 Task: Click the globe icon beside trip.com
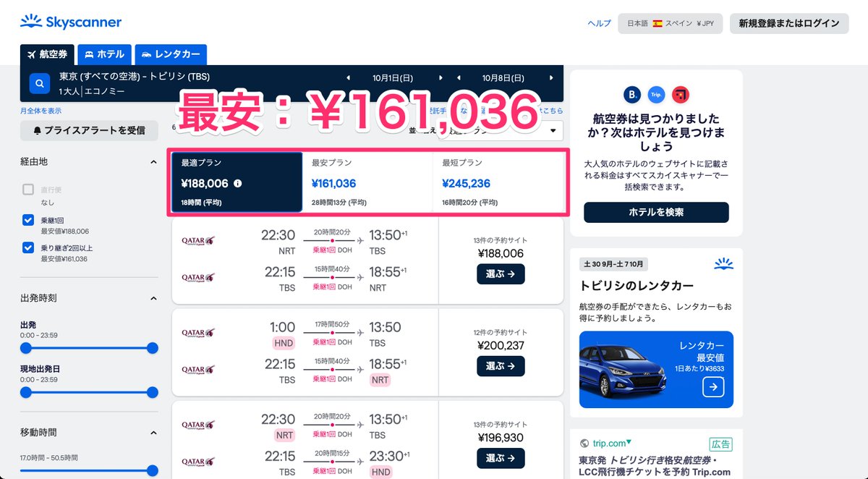(584, 444)
